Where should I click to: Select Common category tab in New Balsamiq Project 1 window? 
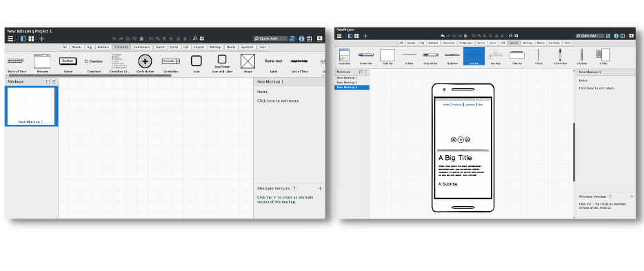pos(121,47)
